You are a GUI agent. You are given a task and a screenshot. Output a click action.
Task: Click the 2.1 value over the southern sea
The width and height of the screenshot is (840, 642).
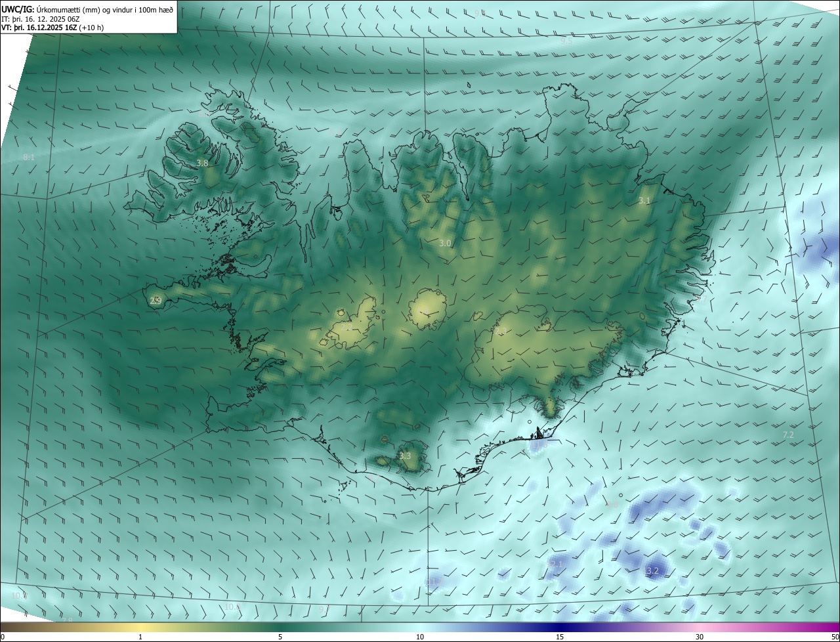556,564
